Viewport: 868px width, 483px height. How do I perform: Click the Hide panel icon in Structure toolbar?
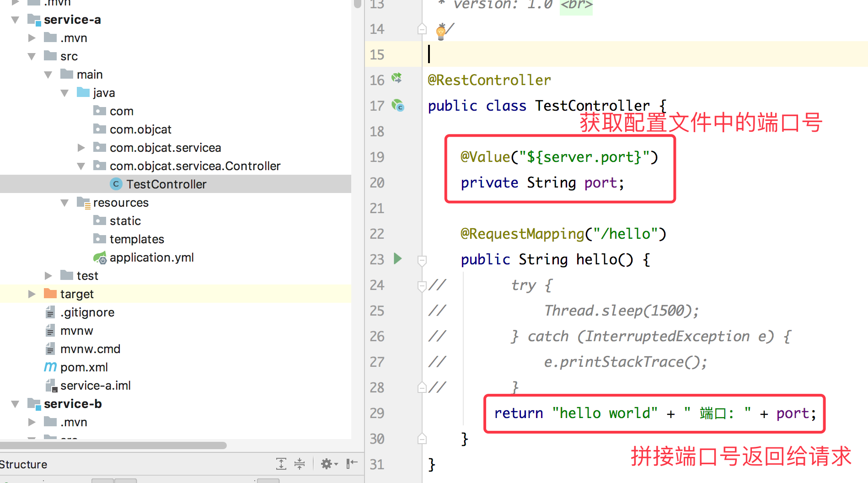click(352, 464)
